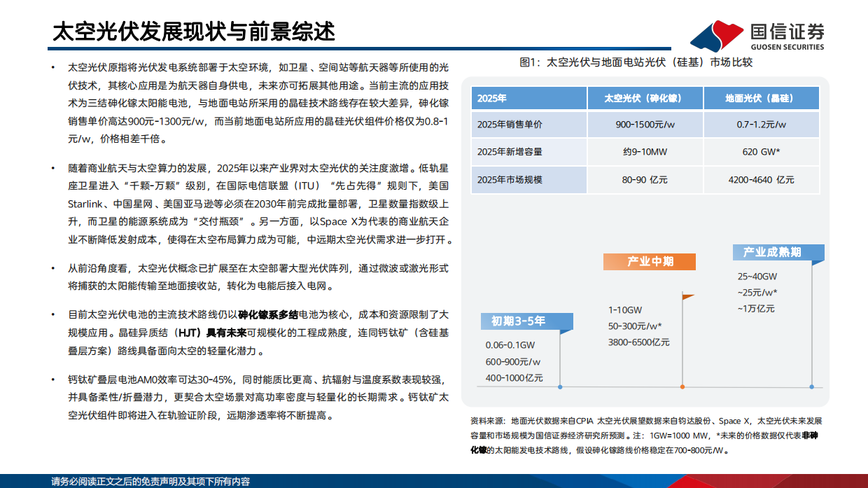
Task: Expand the 产业成熟期 blue banner
Action: pos(778,251)
